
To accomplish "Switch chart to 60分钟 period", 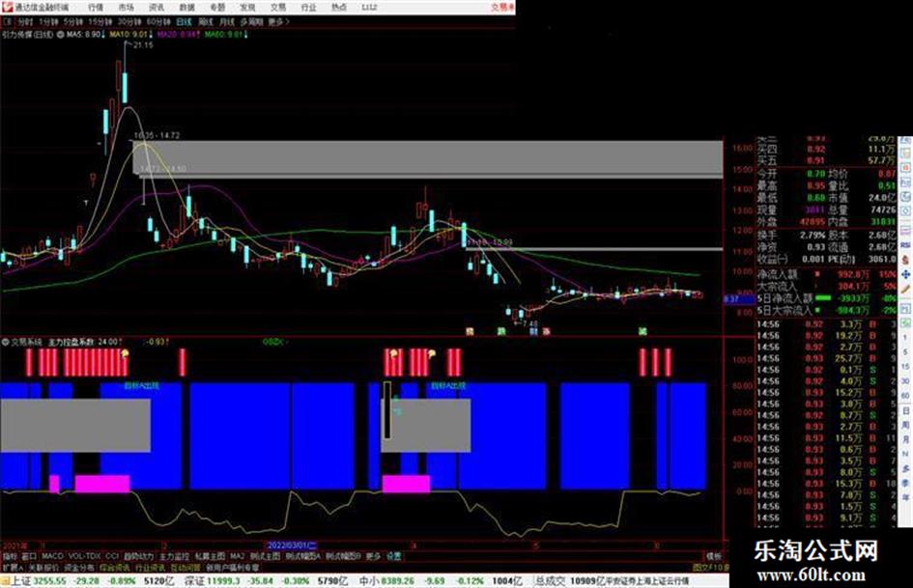I will (x=157, y=22).
